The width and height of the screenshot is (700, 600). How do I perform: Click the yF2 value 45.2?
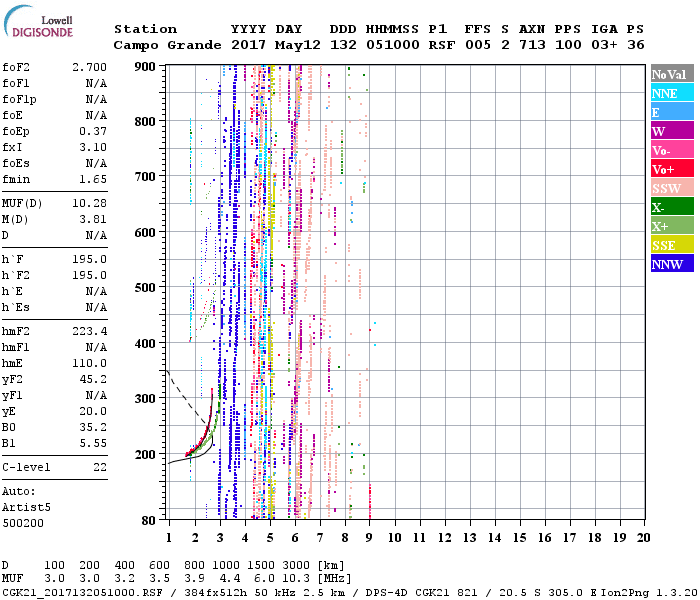93,379
